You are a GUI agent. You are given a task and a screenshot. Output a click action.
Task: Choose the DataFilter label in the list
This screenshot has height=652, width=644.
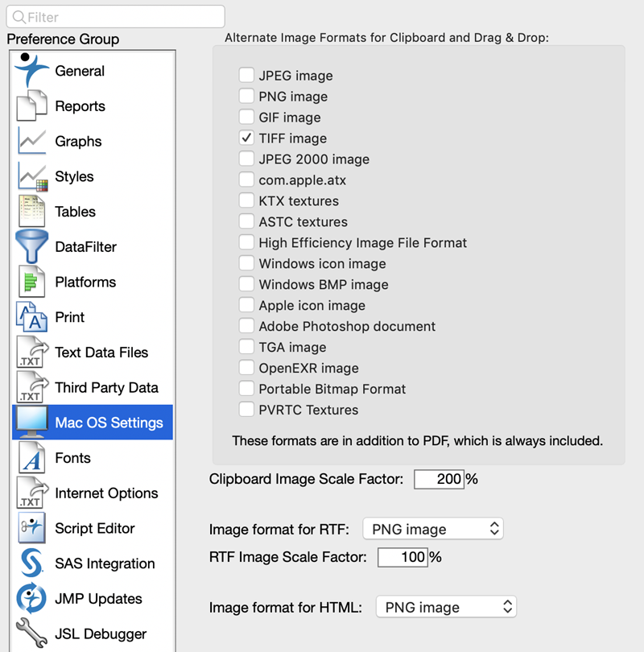pyautogui.click(x=85, y=247)
